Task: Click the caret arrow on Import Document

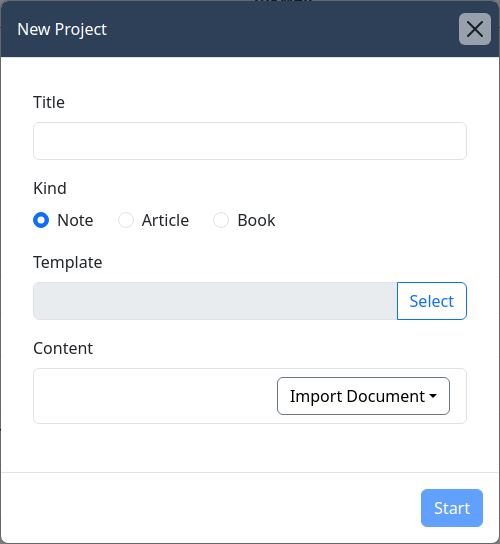Action: [x=433, y=396]
